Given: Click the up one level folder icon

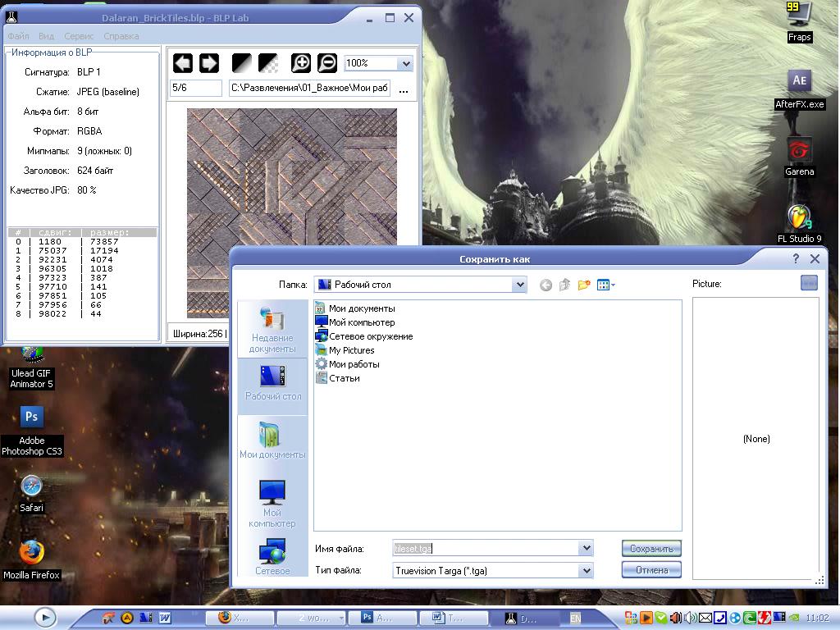Looking at the screenshot, I should point(564,285).
